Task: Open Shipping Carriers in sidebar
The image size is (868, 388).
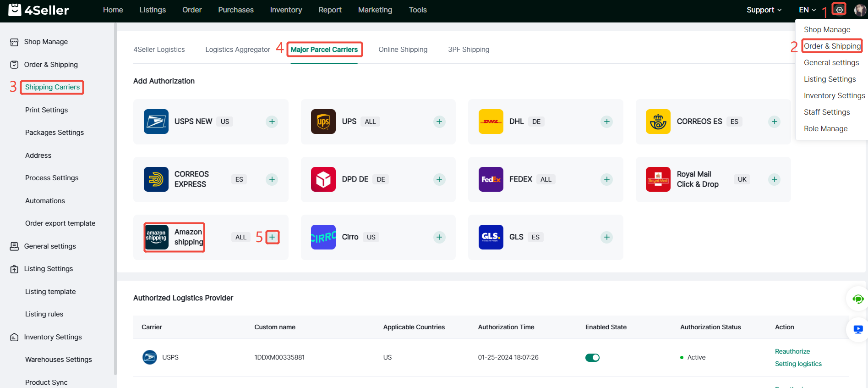Action: tap(52, 87)
